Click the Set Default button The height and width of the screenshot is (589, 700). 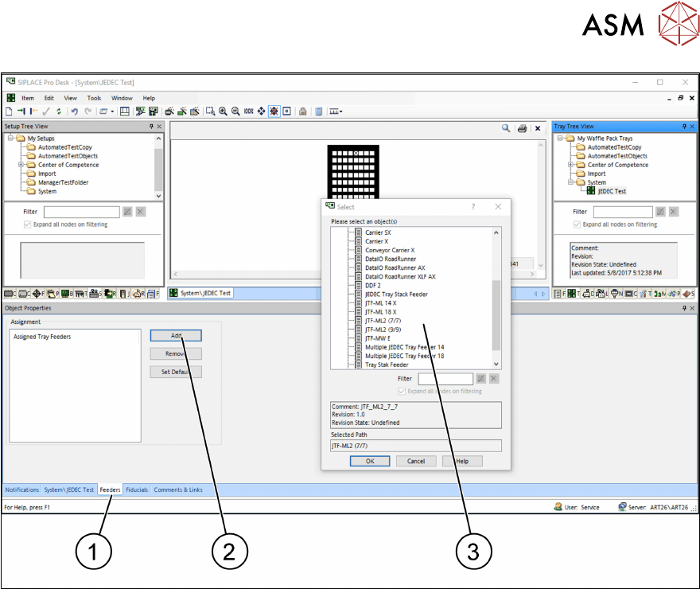click(x=176, y=372)
